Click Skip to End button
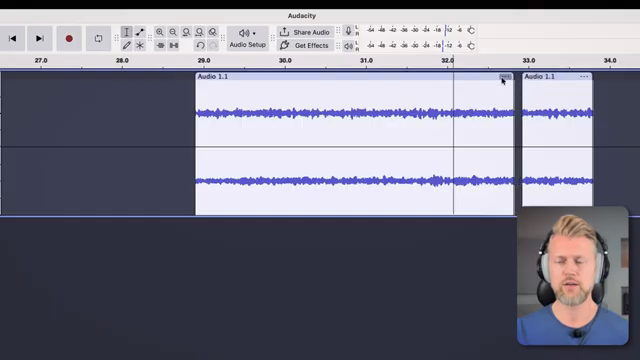Screen dimensions: 640x360 [40, 38]
